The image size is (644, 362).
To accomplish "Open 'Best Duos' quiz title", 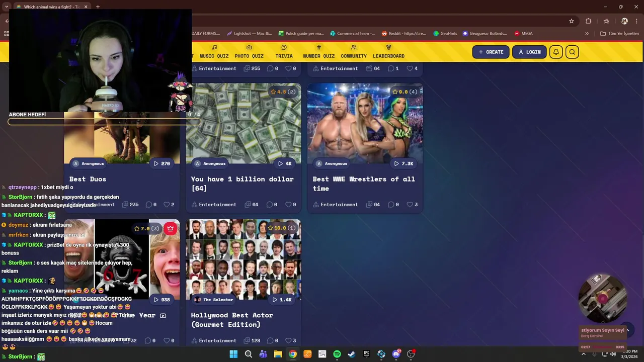I will pyautogui.click(x=88, y=179).
